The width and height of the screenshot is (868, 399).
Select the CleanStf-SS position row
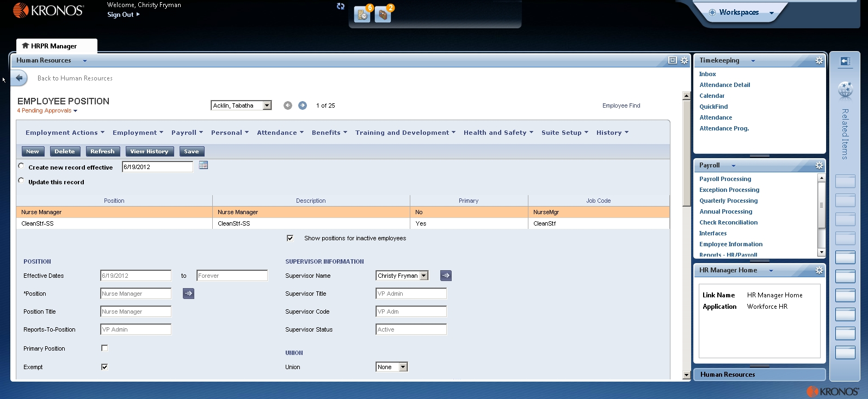tap(343, 223)
